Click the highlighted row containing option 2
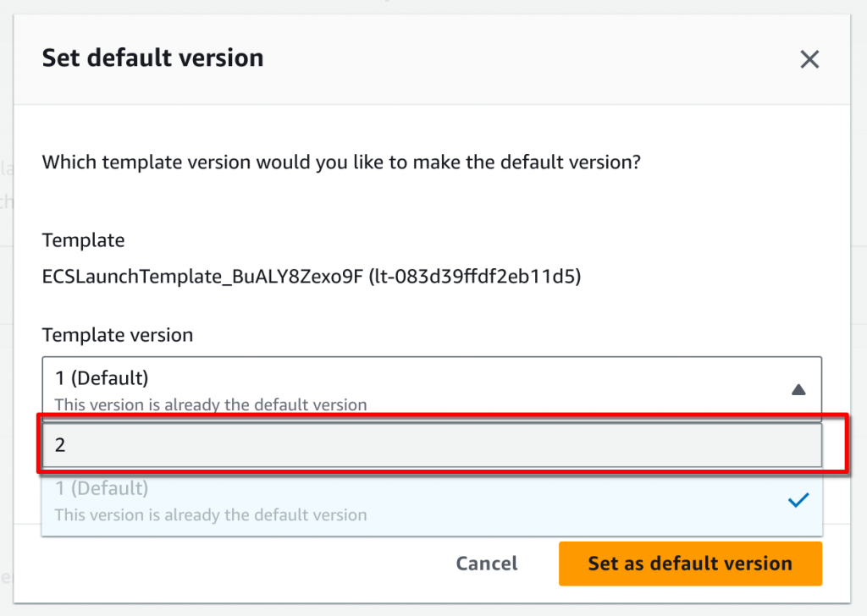The image size is (867, 616). [x=432, y=445]
